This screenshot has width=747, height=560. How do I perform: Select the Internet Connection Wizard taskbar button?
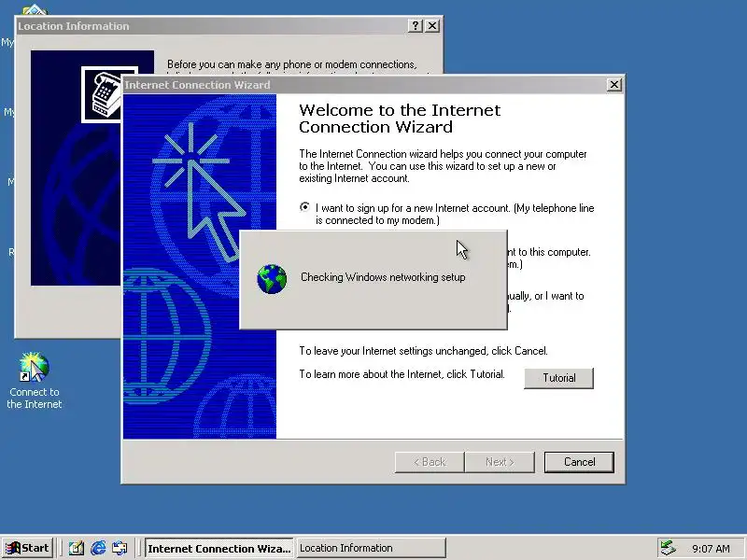219,548
